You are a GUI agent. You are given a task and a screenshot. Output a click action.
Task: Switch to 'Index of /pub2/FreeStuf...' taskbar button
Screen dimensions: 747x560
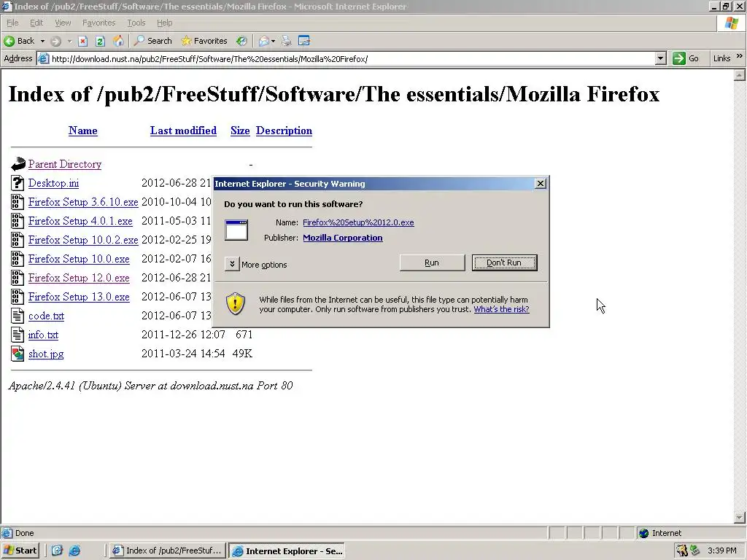coord(166,551)
